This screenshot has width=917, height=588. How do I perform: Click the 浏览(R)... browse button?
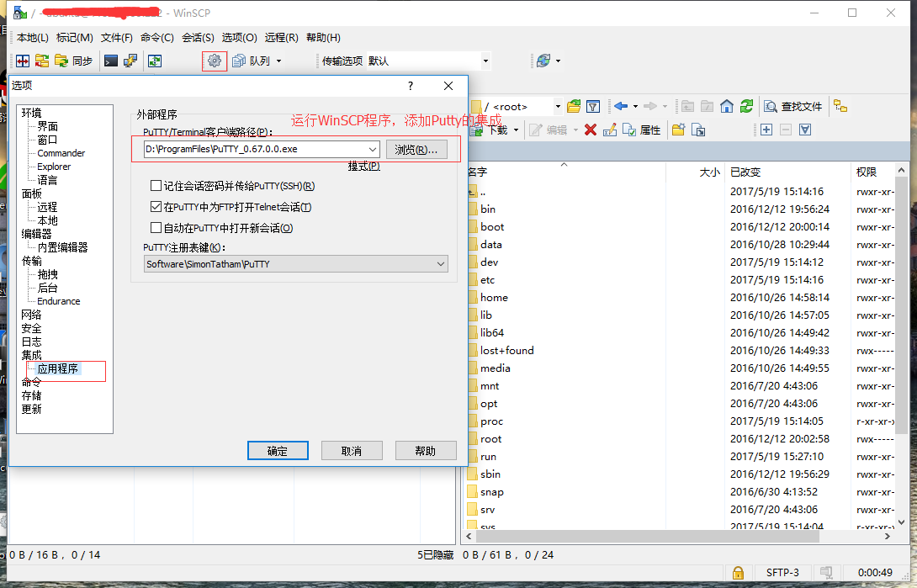coord(416,150)
